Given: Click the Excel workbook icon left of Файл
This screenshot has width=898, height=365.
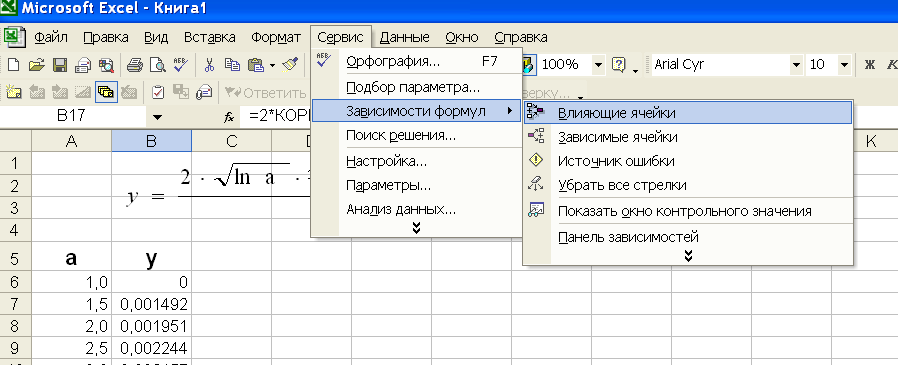Looking at the screenshot, I should pyautogui.click(x=13, y=37).
